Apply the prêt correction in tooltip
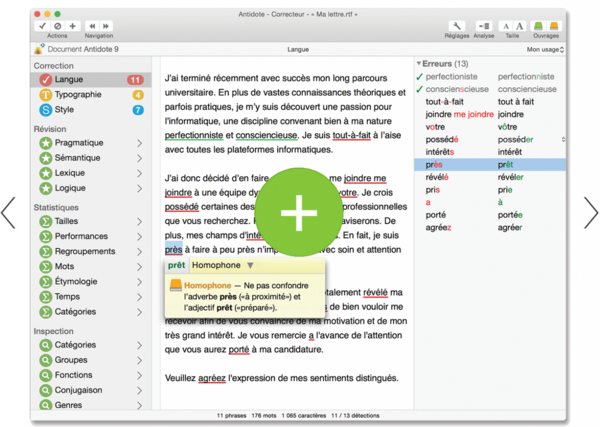Viewport: 600px width, 427px height. coord(176,265)
